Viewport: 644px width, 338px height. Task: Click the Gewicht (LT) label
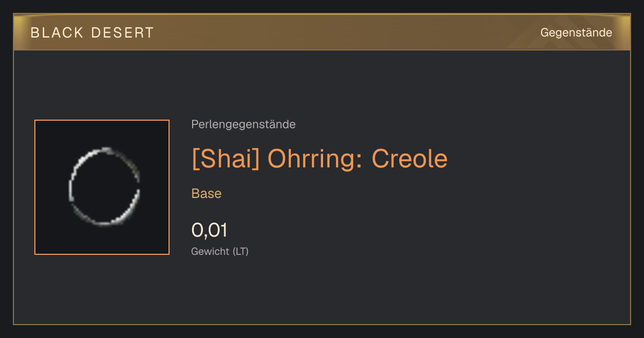point(220,251)
